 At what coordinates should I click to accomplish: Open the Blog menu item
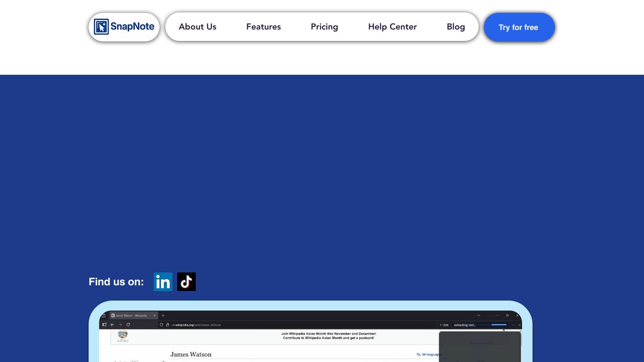click(456, 27)
